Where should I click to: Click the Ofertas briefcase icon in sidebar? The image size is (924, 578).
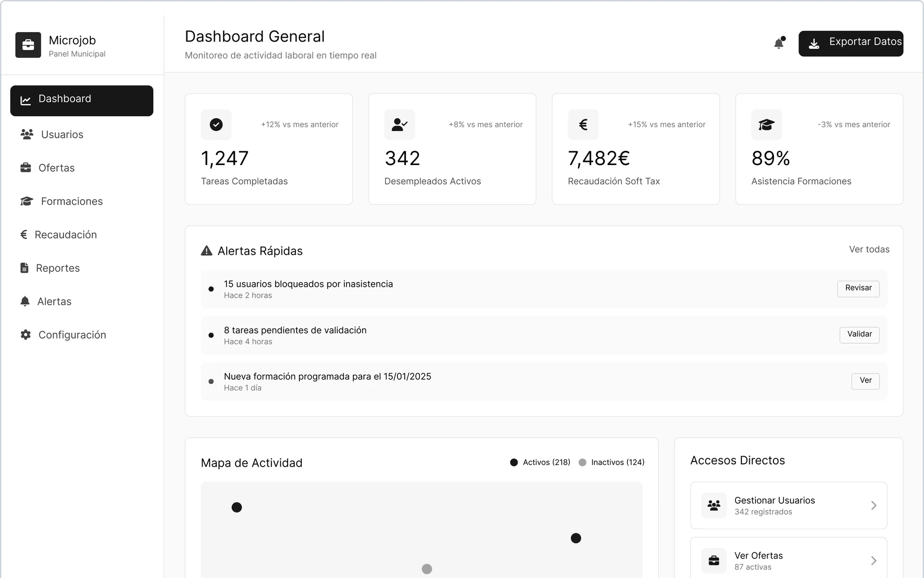[x=25, y=168]
